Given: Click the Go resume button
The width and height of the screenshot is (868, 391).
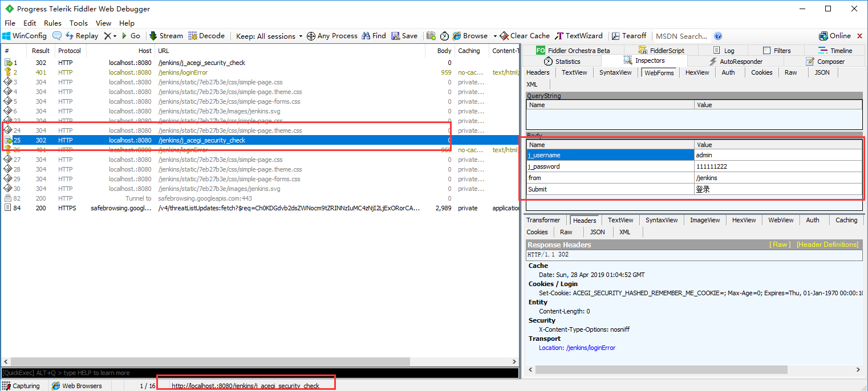Looking at the screenshot, I should (131, 36).
